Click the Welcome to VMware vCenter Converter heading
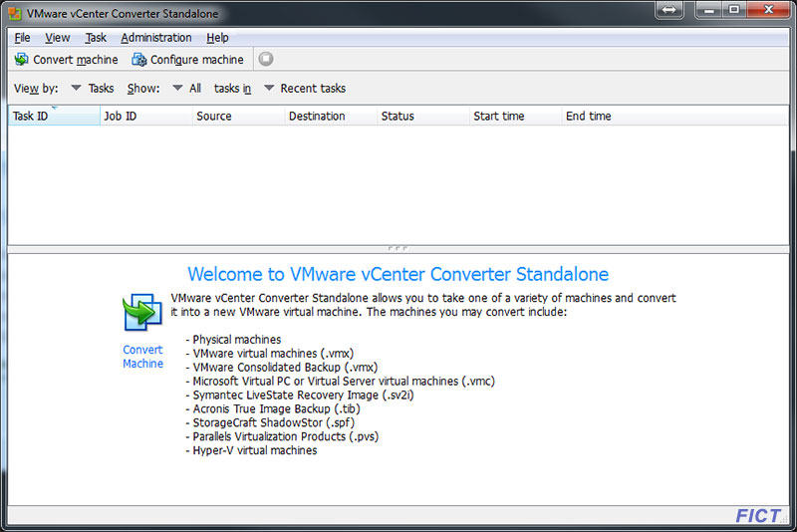 [398, 274]
